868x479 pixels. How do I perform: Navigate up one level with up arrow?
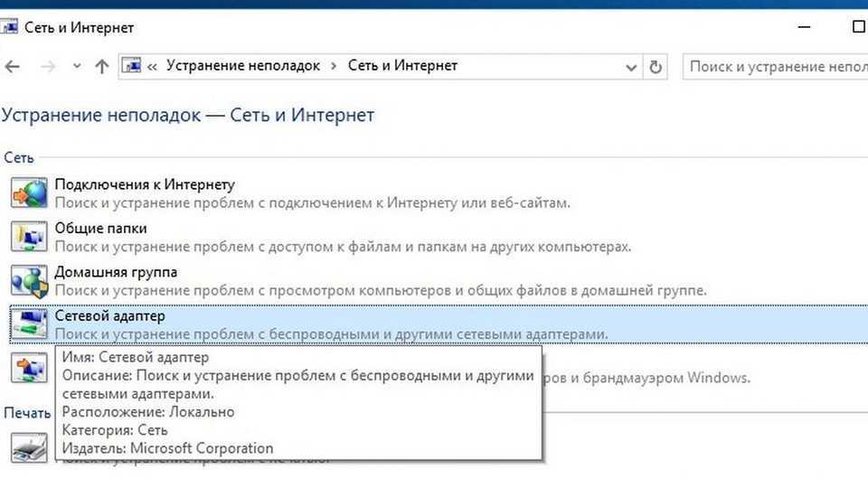[x=102, y=67]
